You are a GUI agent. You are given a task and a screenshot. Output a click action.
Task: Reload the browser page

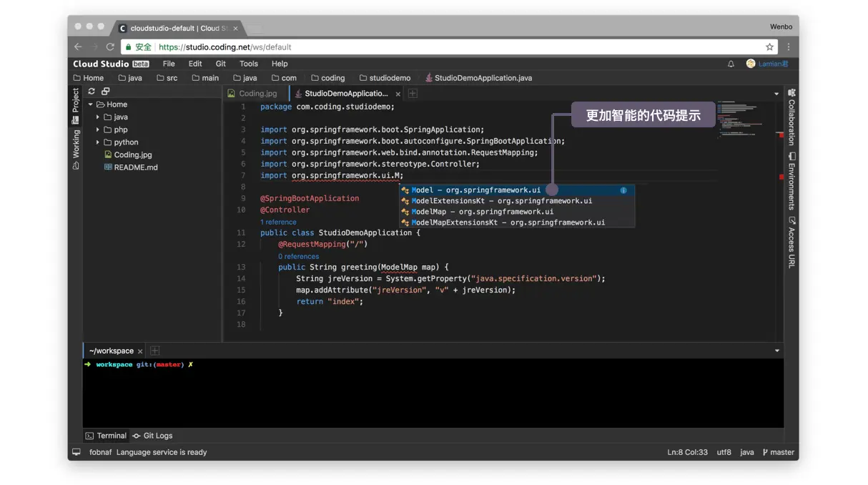110,46
